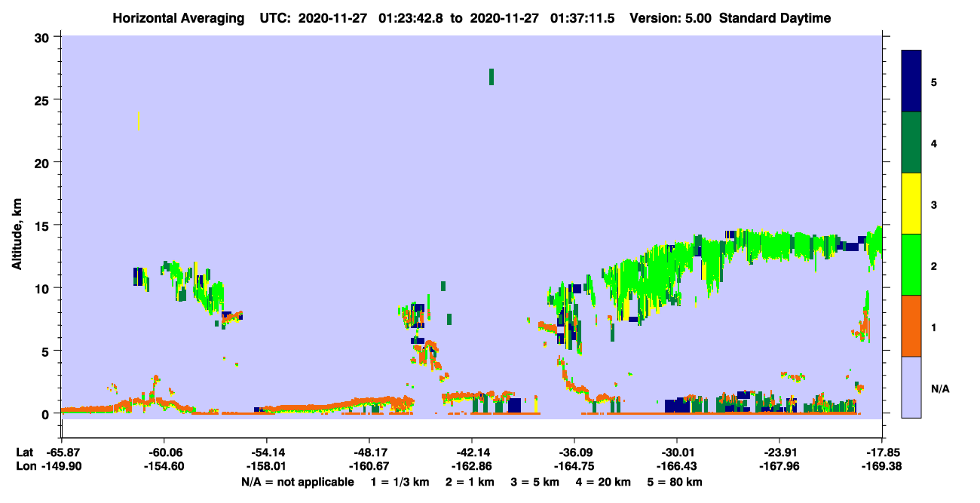
Task: Click the orange colorbar segment labeled 1
Action: [911, 326]
